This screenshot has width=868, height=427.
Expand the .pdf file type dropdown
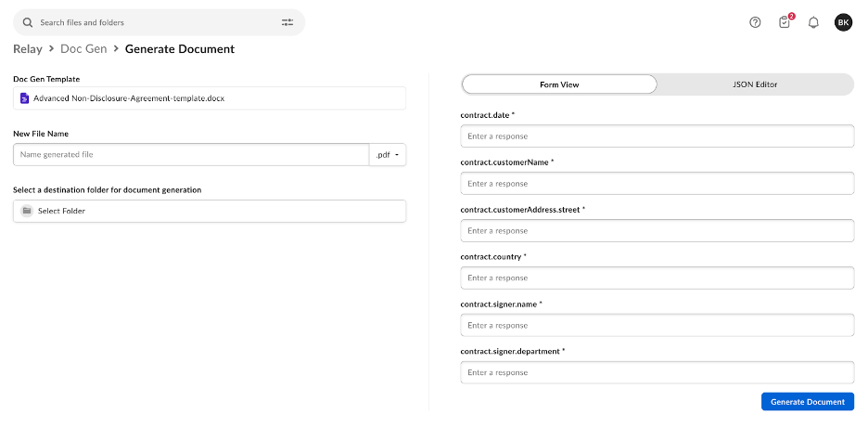388,154
